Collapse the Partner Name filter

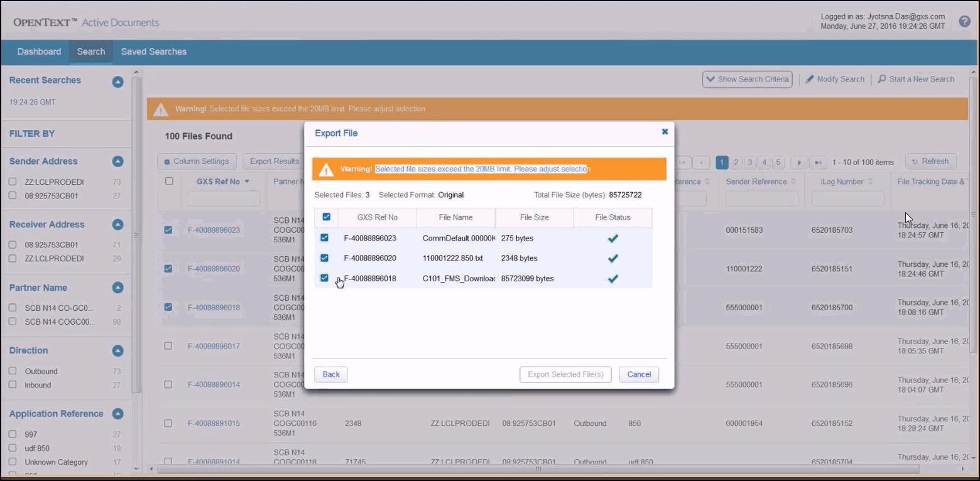(x=117, y=288)
